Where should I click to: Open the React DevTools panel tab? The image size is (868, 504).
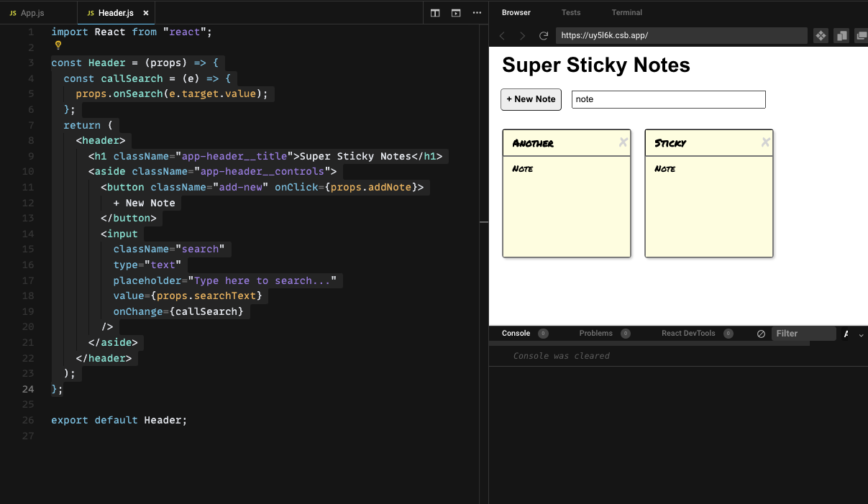pos(688,334)
